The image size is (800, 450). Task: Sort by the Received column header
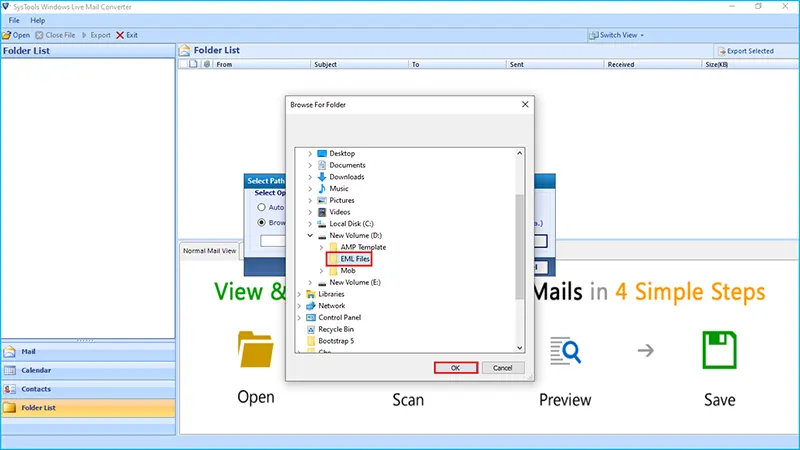coord(653,64)
